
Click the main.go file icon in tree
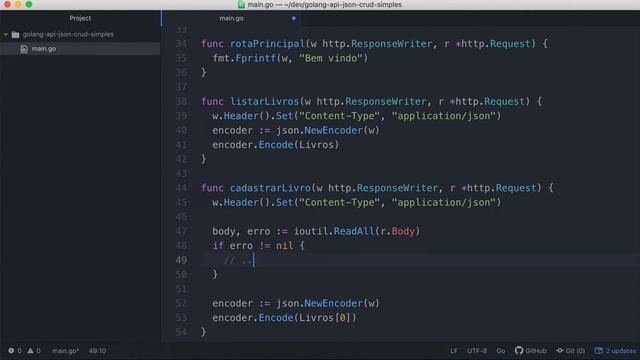(24, 49)
